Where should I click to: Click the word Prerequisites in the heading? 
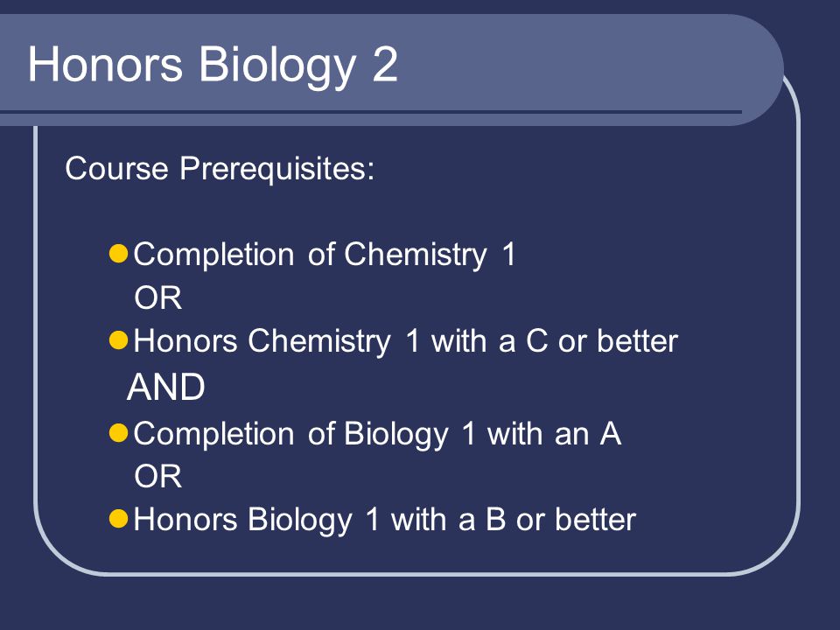point(277,168)
